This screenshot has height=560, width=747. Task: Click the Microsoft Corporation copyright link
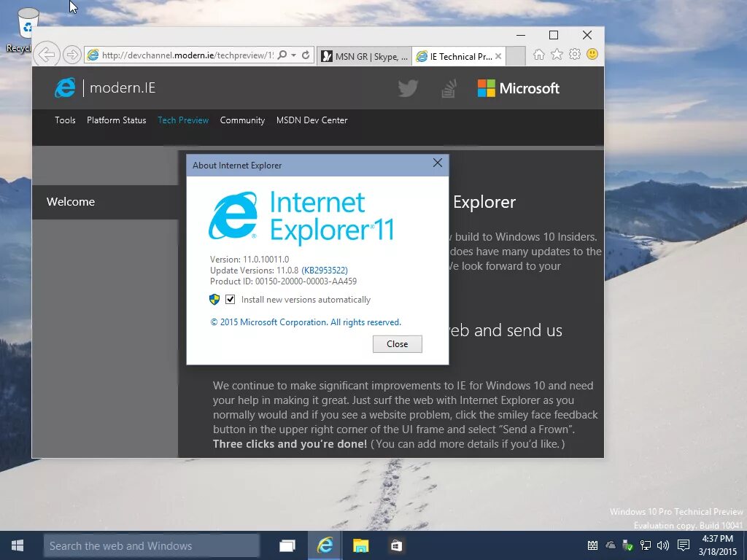click(306, 322)
